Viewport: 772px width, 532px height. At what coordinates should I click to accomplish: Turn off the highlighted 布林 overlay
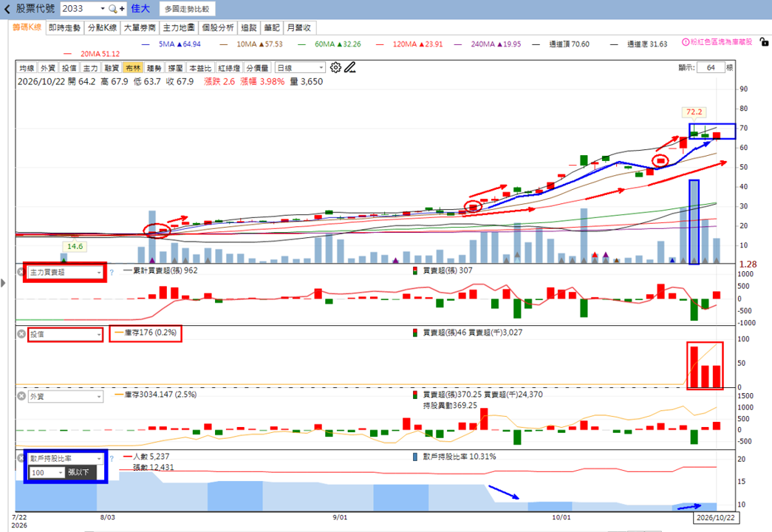133,68
